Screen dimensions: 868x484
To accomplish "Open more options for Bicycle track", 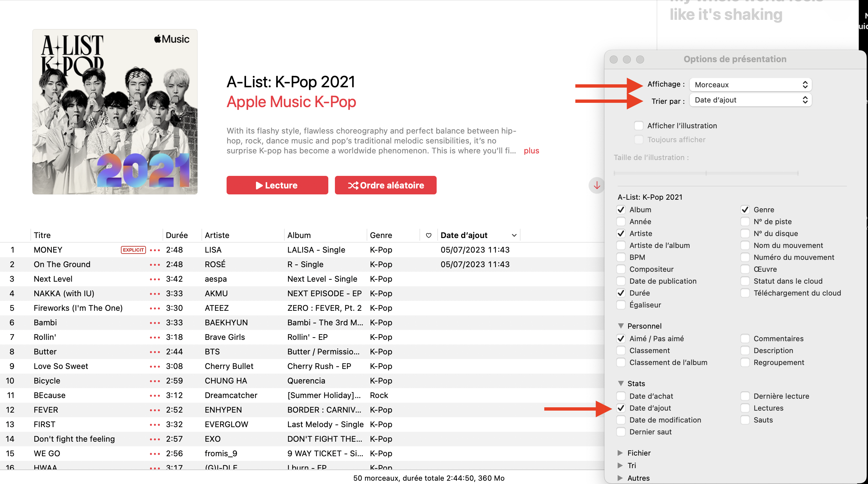I will point(155,381).
